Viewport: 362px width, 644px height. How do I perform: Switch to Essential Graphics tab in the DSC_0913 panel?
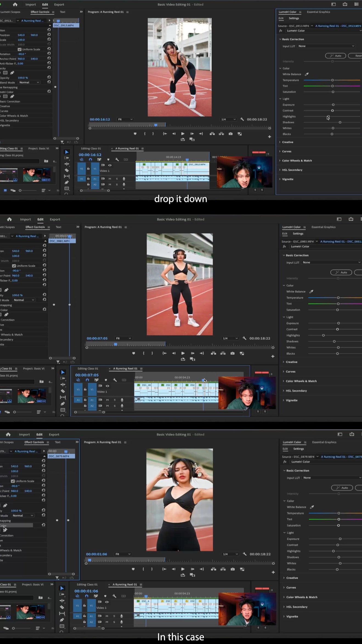click(x=318, y=12)
